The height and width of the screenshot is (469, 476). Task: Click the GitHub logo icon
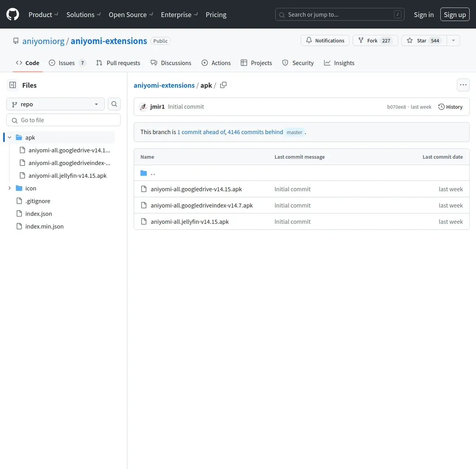click(13, 15)
